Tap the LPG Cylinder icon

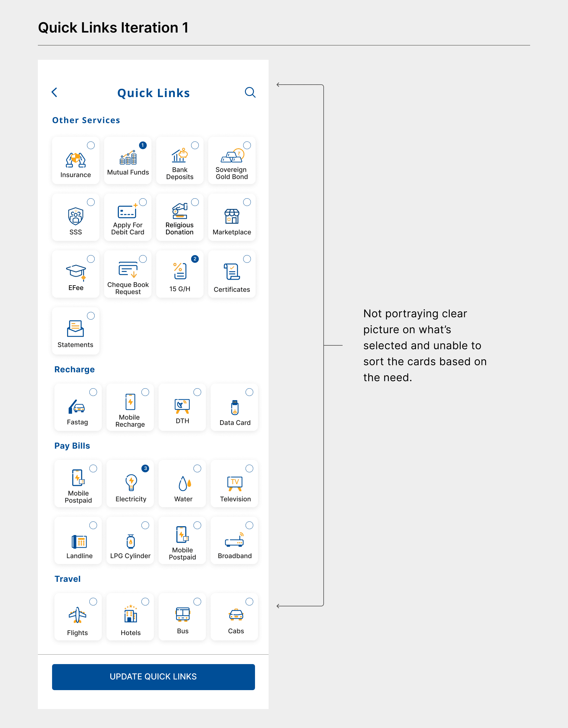[130, 541]
